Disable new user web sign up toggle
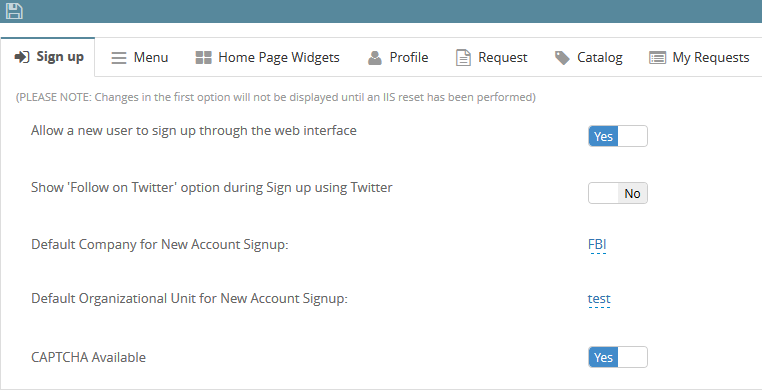Screen dimensions: 762x390 click(618, 136)
